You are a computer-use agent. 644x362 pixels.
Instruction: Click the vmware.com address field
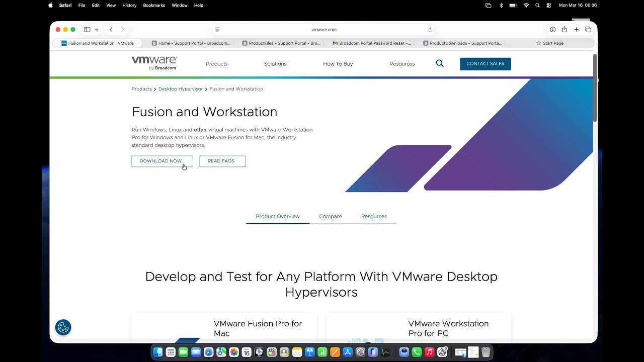[x=324, y=30]
